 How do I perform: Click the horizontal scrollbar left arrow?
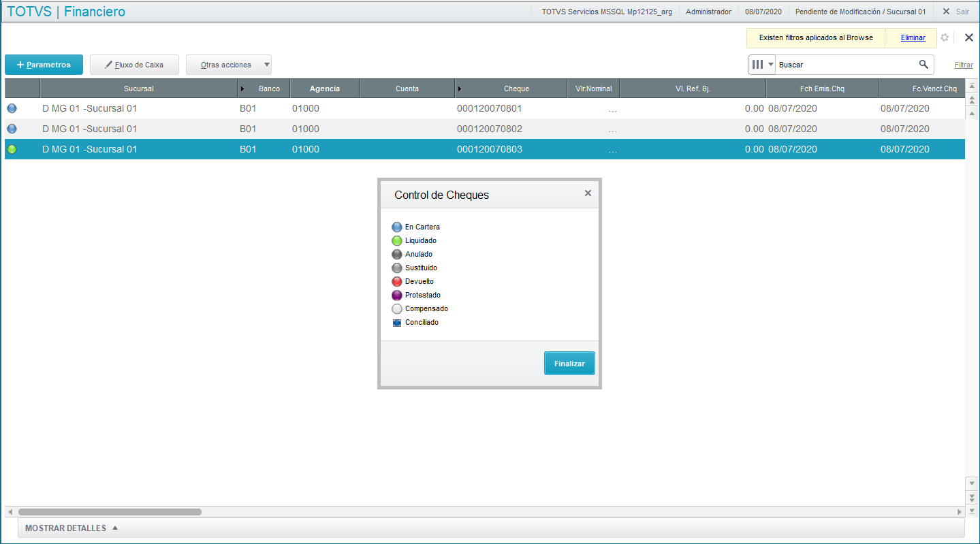tap(10, 511)
